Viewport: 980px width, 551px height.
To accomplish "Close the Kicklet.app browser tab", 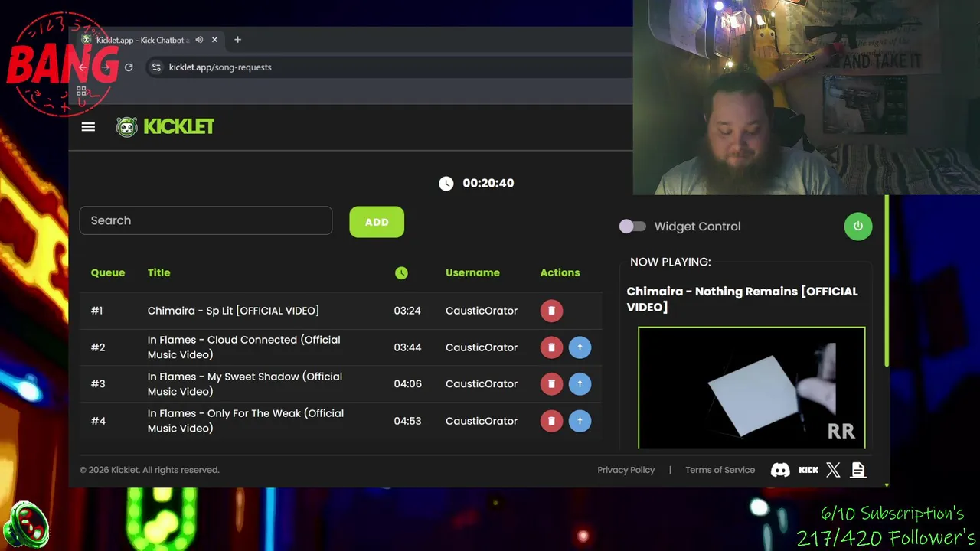I will point(214,40).
